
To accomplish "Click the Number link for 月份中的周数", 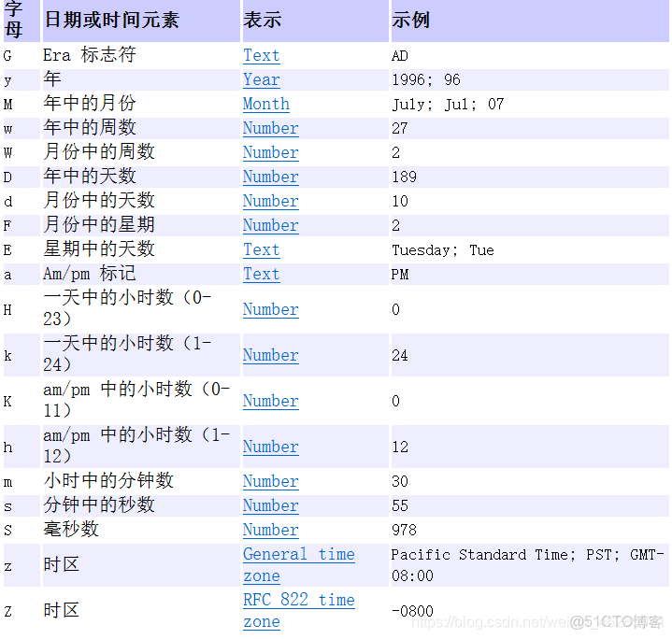I will coord(271,152).
